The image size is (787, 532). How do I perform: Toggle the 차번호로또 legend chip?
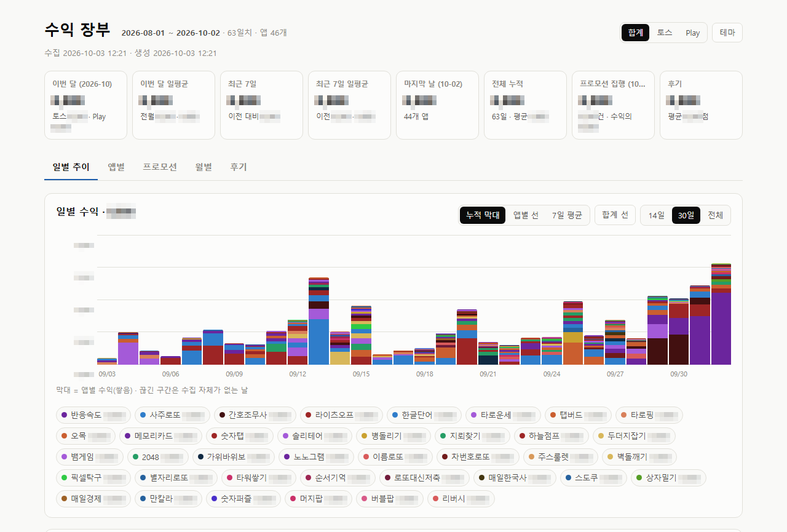(x=477, y=457)
